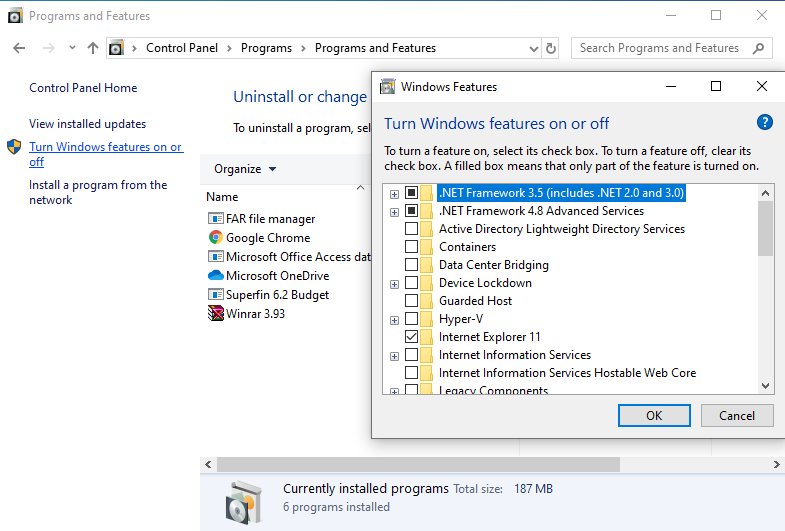Expand the Internet Information Services node
This screenshot has height=531, width=785.
[x=395, y=356]
